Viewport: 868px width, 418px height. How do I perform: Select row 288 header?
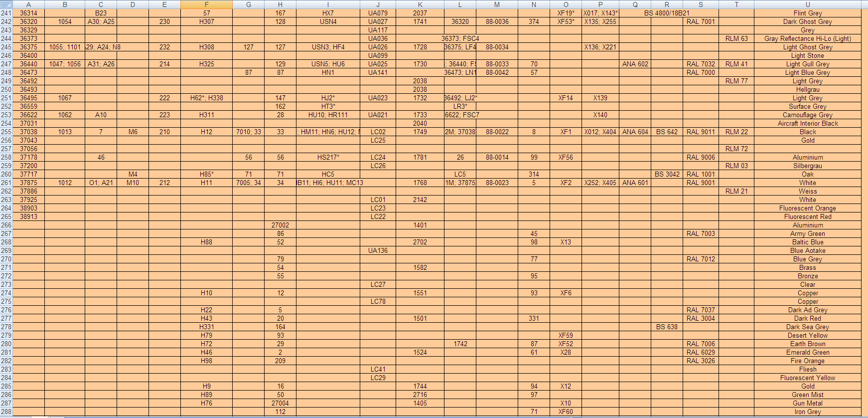[x=6, y=412]
